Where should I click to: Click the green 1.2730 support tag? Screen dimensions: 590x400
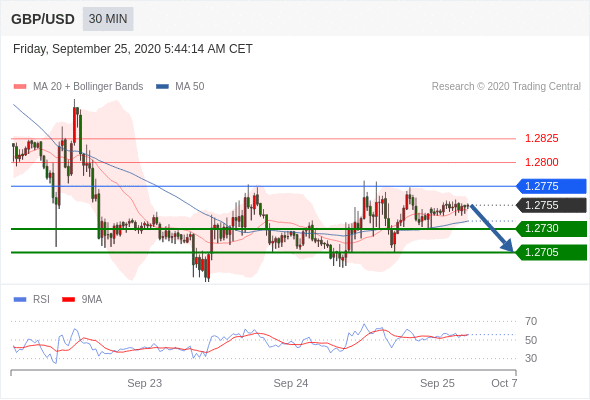(552, 229)
